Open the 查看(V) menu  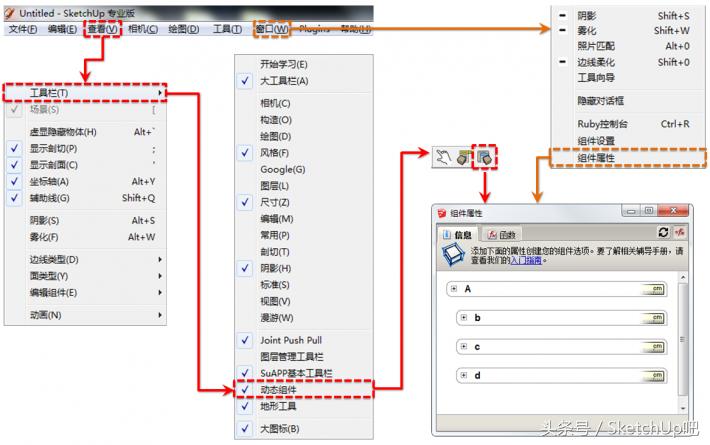click(x=103, y=29)
